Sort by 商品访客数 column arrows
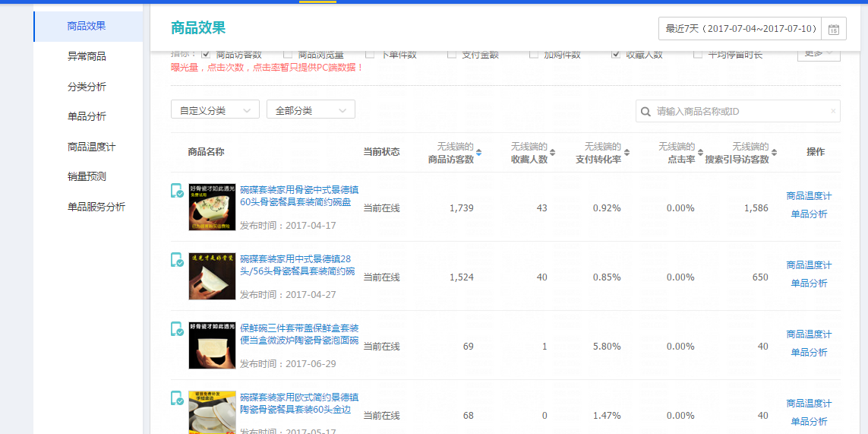 pos(478,153)
